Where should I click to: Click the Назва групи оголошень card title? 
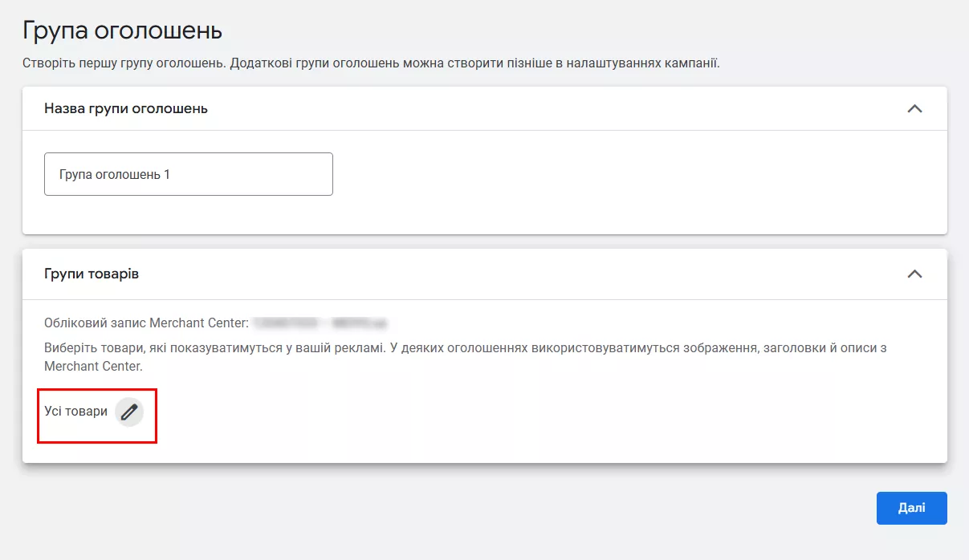click(126, 108)
